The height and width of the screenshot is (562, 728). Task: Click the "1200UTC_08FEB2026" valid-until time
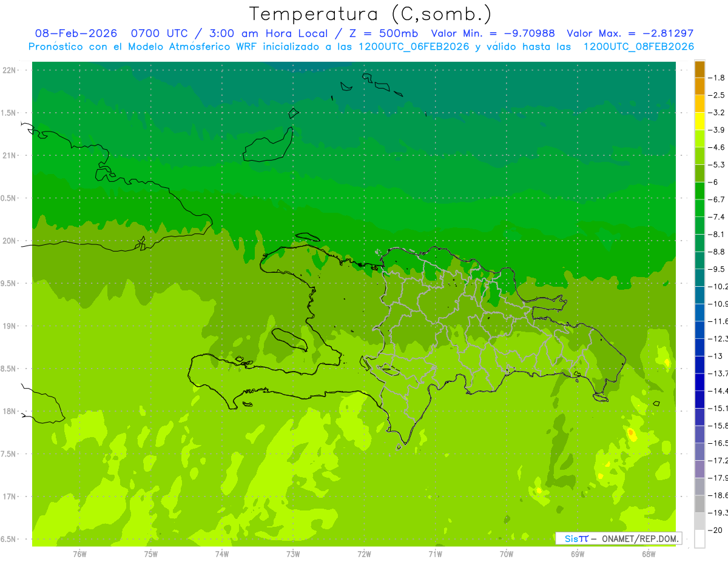(x=638, y=47)
